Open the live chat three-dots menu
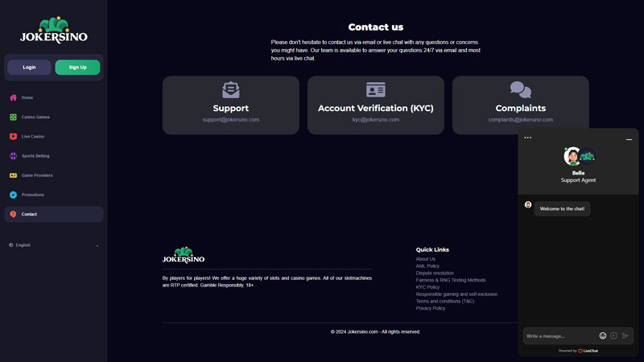Viewport: 644px width, 362px height. coord(528,138)
